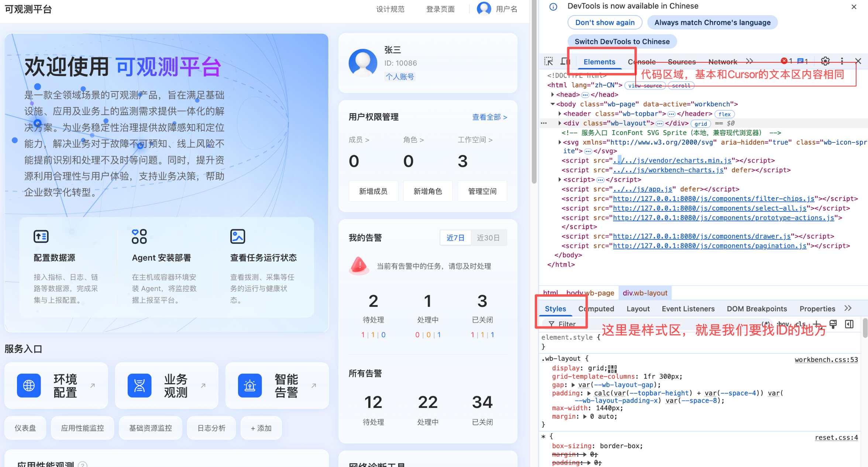Open DevTools settings gear

[x=825, y=61]
